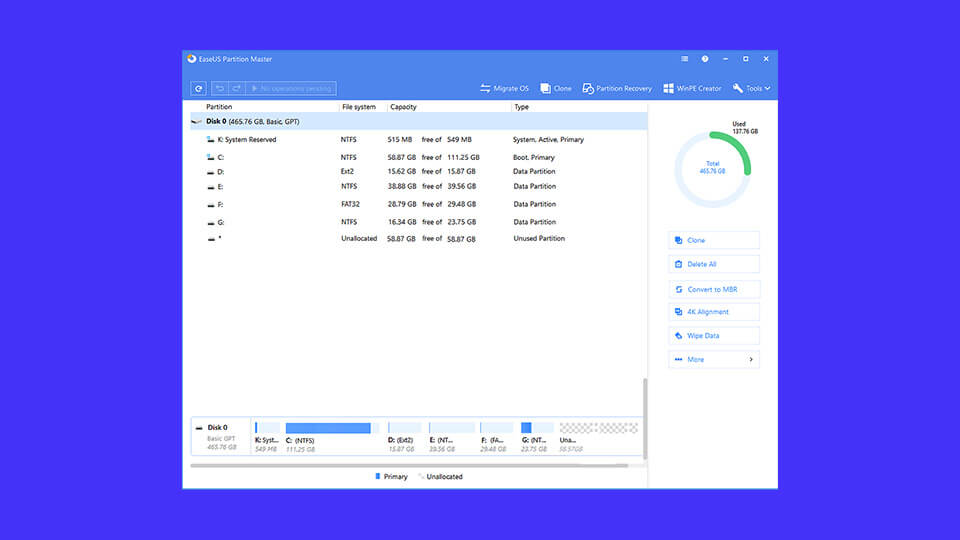Screen dimensions: 960x540
Task: Click the 'System, Active, Primary' type text
Action: (548, 140)
